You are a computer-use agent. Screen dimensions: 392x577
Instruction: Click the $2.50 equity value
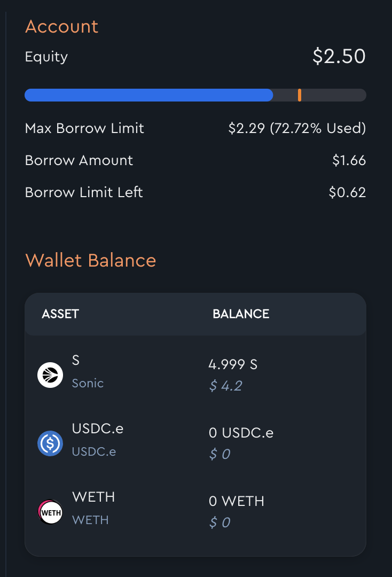tap(339, 57)
